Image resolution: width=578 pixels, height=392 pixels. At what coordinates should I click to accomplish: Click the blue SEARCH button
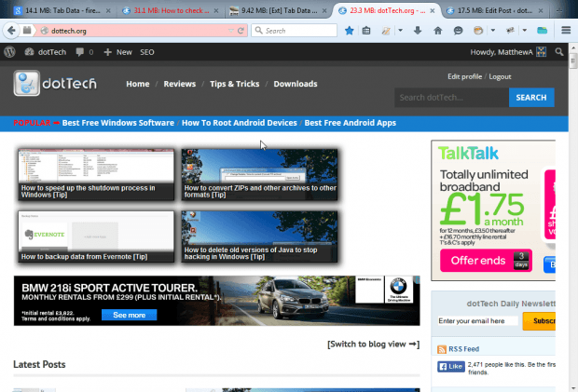tap(531, 98)
